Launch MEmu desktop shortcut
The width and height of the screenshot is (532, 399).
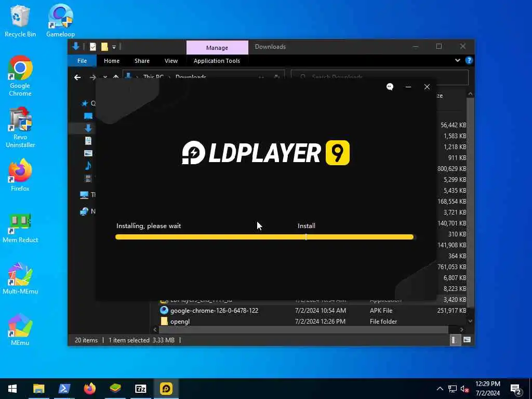click(x=20, y=330)
